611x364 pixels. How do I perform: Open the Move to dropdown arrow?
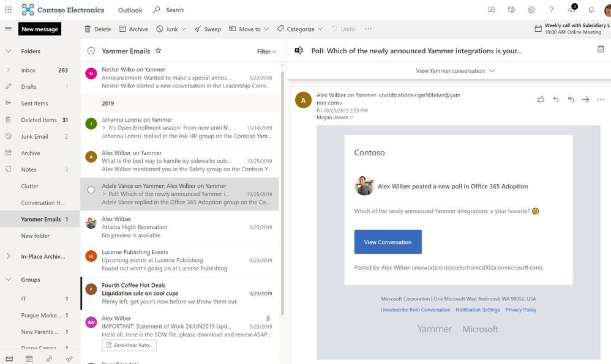pyautogui.click(x=266, y=29)
